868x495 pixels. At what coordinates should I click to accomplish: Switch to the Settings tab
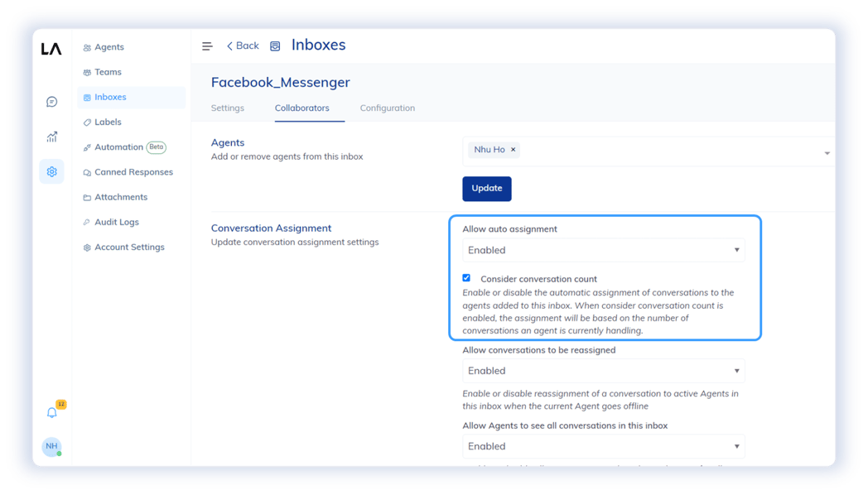[x=227, y=108]
